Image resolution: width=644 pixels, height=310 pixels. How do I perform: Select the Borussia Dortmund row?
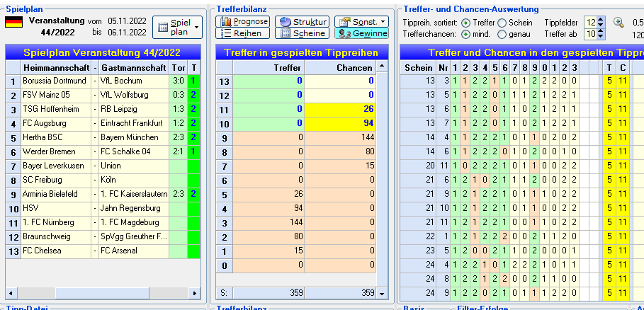click(x=103, y=81)
